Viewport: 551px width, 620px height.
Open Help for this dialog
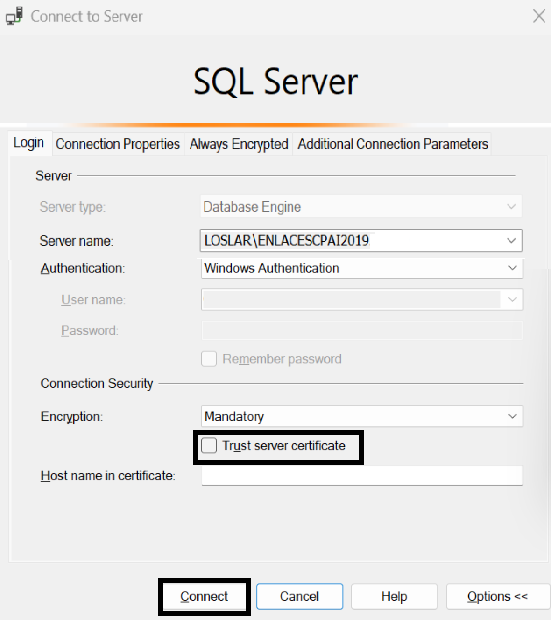point(394,596)
